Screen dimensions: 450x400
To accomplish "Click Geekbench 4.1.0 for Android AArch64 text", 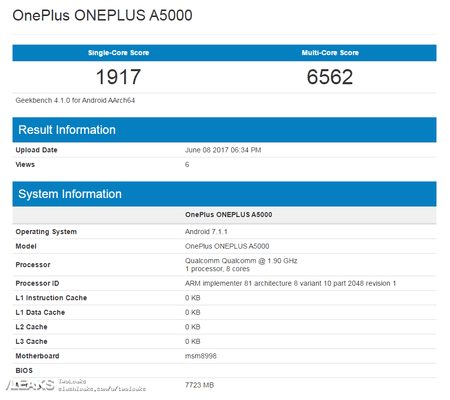I will point(75,100).
